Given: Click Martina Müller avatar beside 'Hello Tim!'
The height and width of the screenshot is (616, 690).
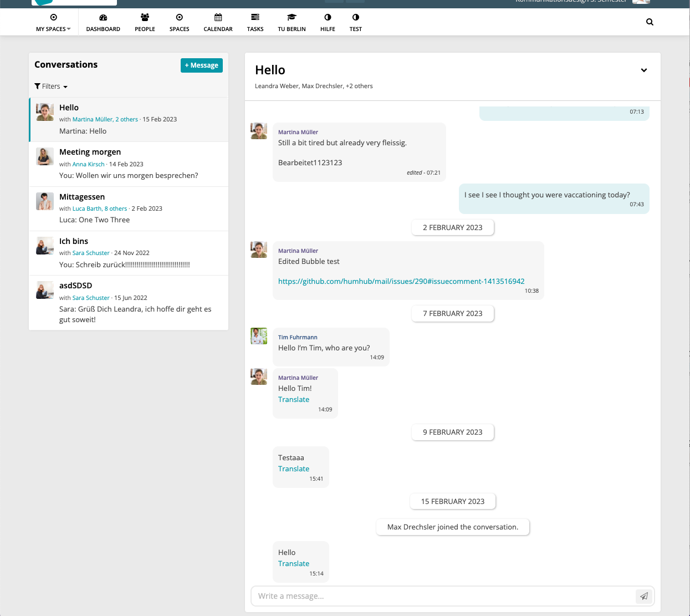Looking at the screenshot, I should point(259,376).
